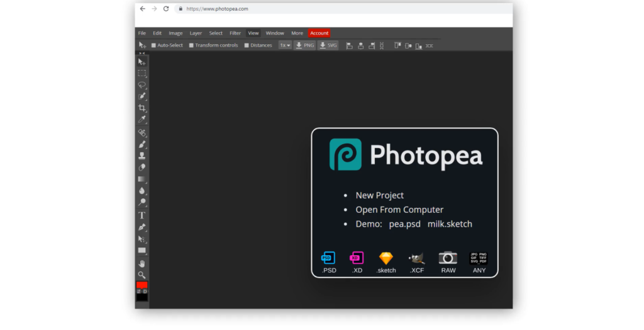Select the Crop tool
Screen dimensions: 644x330
coord(142,108)
